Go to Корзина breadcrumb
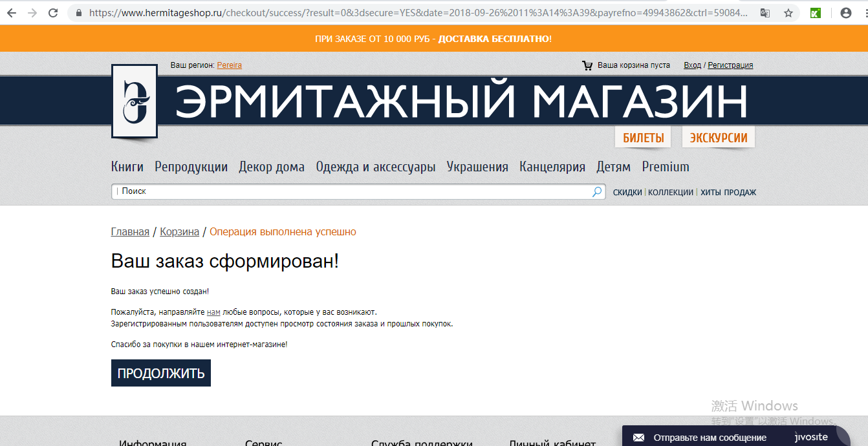The height and width of the screenshot is (446, 868). (x=180, y=231)
